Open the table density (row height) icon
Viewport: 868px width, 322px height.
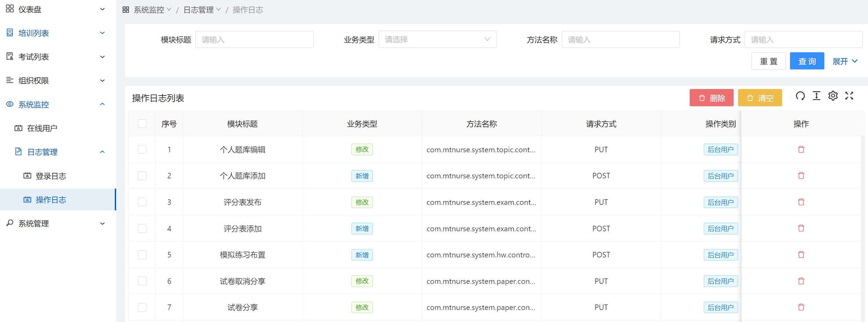[x=816, y=96]
